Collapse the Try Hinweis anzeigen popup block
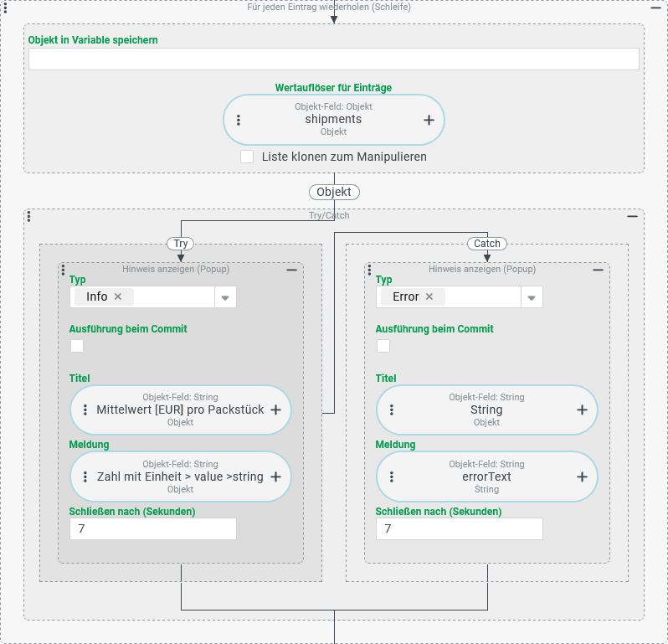 click(x=291, y=270)
